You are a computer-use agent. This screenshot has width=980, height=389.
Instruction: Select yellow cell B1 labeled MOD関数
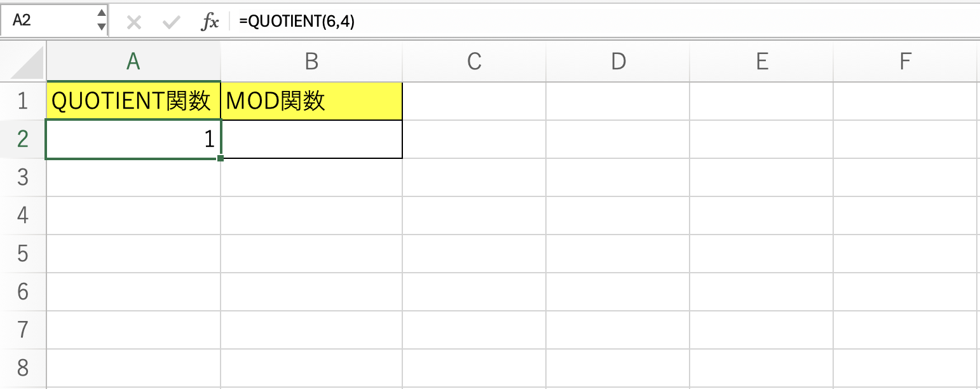(311, 100)
